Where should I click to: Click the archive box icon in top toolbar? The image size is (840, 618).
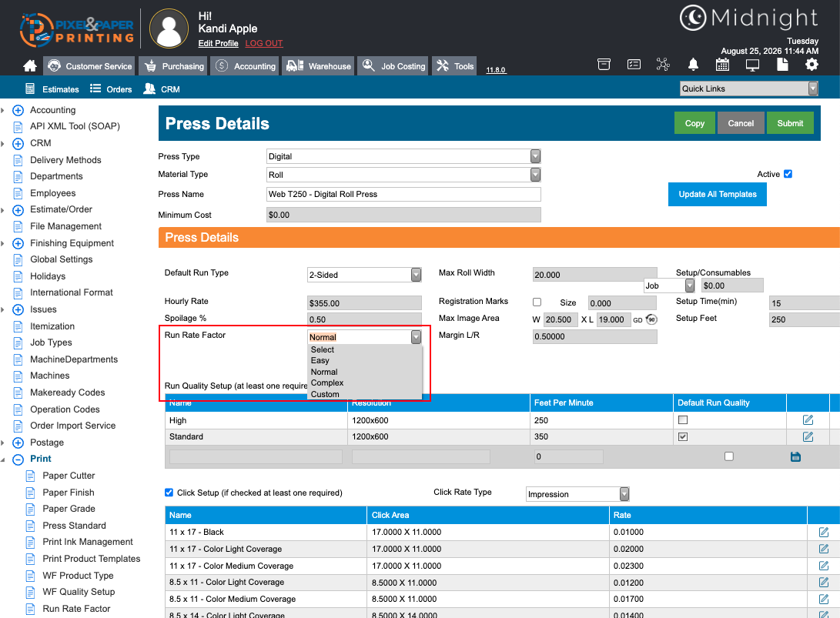coord(604,65)
